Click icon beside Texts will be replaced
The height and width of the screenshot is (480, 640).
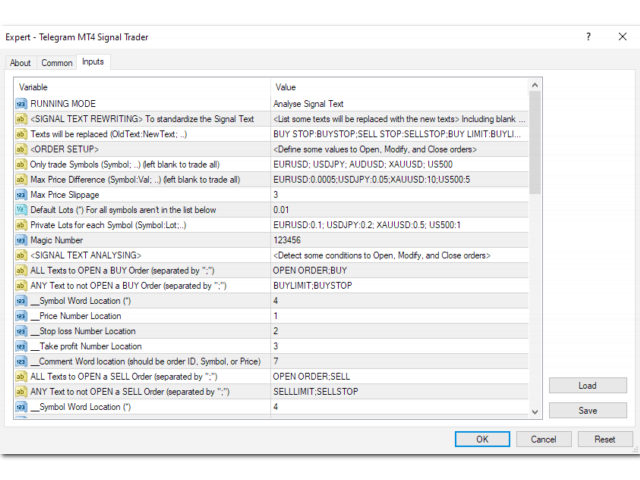[x=21, y=134]
